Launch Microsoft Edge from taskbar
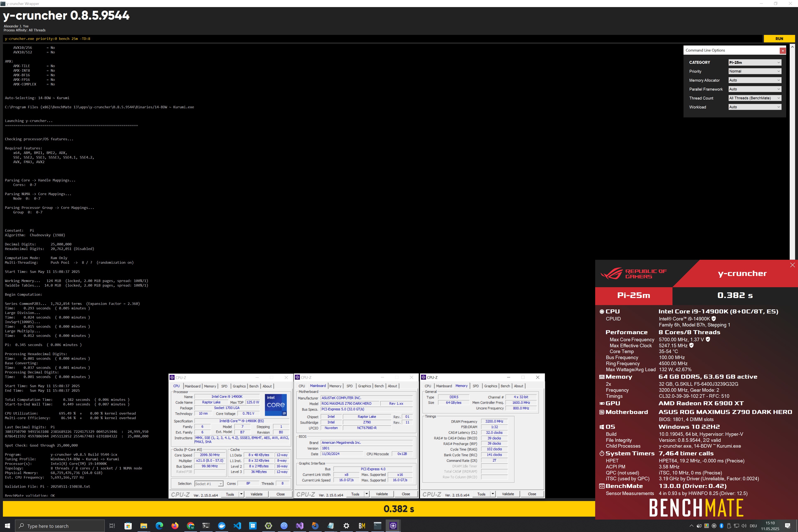The width and height of the screenshot is (798, 532). (x=159, y=526)
